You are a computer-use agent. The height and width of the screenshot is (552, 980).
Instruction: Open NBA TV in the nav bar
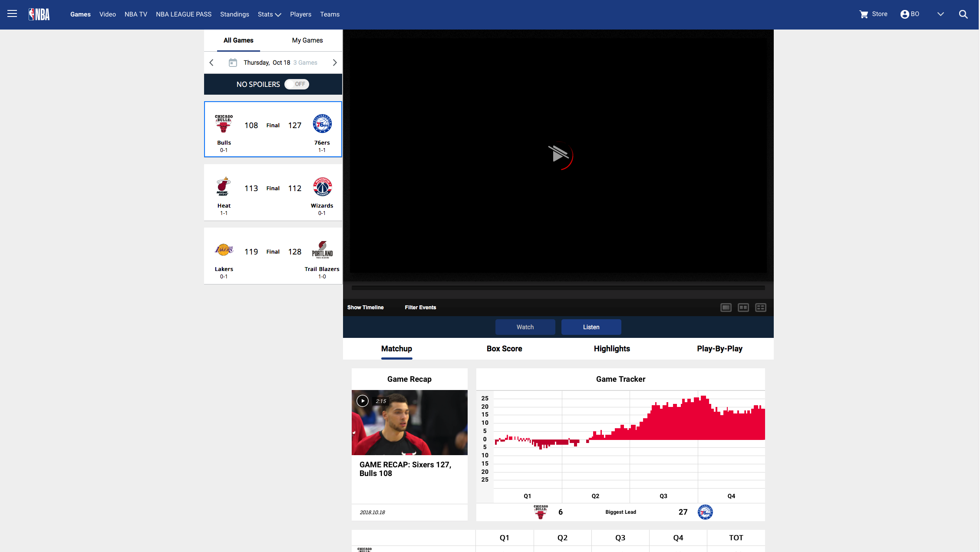136,14
